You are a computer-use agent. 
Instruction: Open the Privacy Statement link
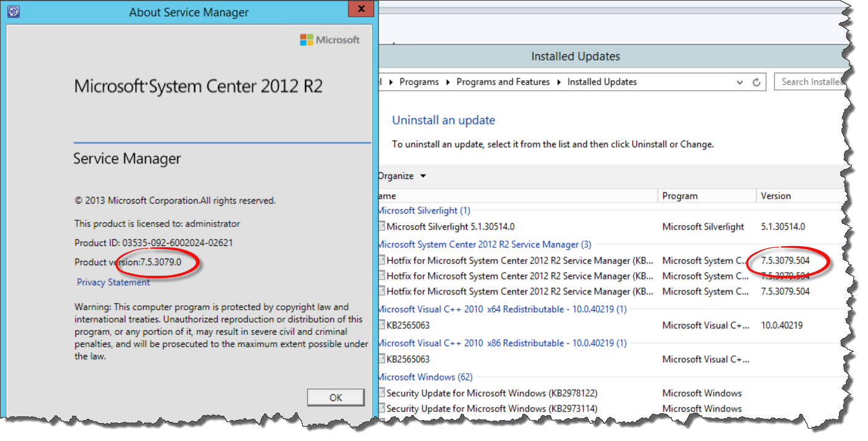point(113,282)
